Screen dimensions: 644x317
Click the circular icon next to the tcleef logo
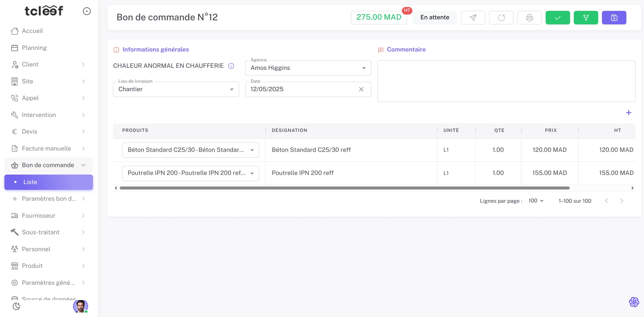(86, 11)
